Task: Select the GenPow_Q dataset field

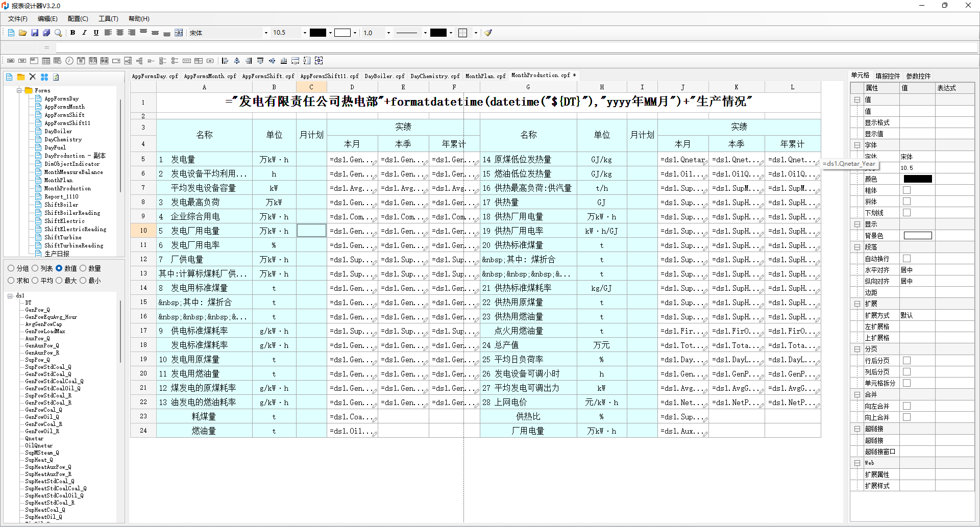Action: click(37, 310)
